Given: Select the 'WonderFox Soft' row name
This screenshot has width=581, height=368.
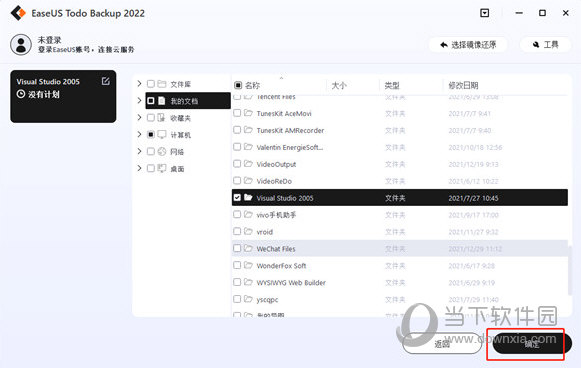Looking at the screenshot, I should 281,266.
